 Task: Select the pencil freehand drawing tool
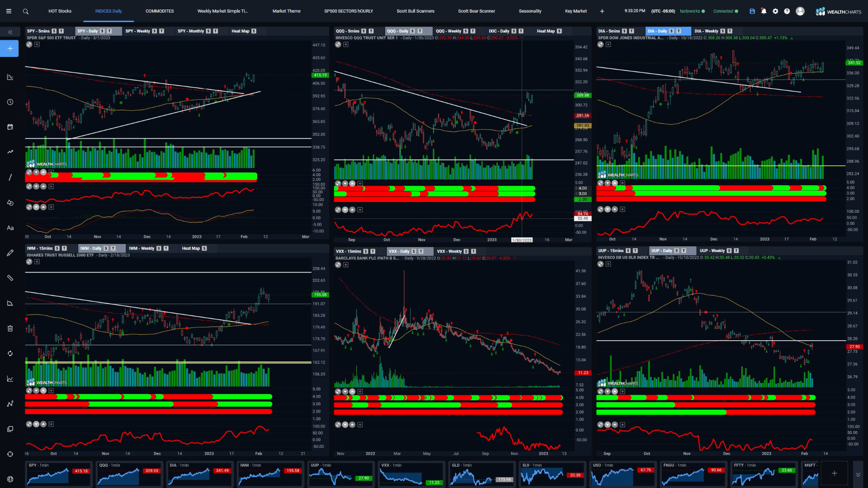(x=10, y=253)
